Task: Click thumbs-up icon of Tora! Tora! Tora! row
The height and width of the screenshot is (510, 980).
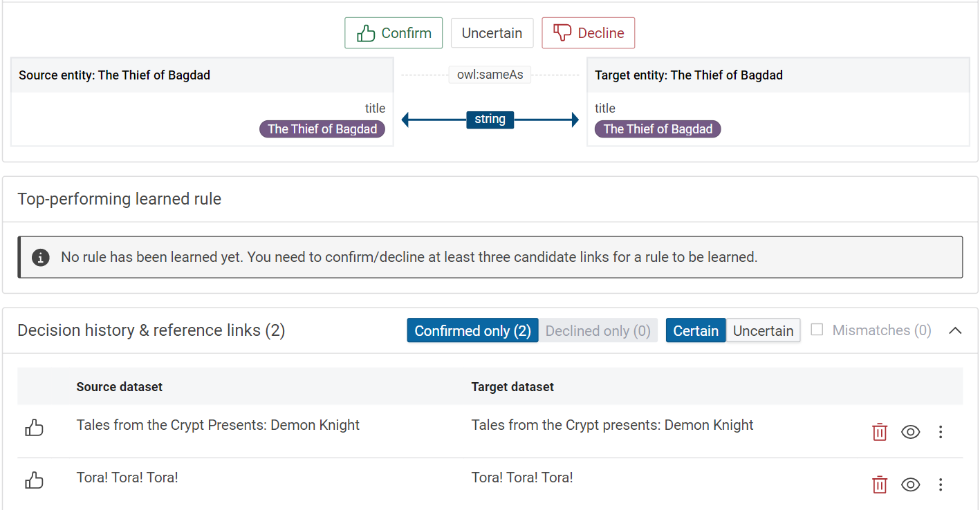Action: [34, 481]
